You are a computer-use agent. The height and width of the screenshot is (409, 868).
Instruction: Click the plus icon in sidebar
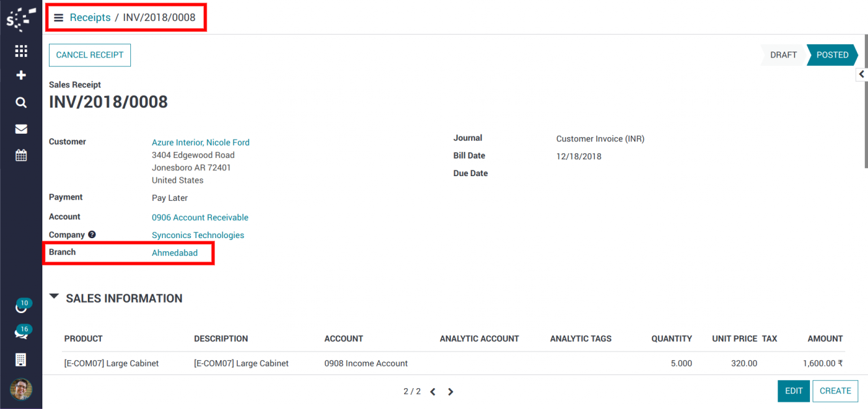21,76
